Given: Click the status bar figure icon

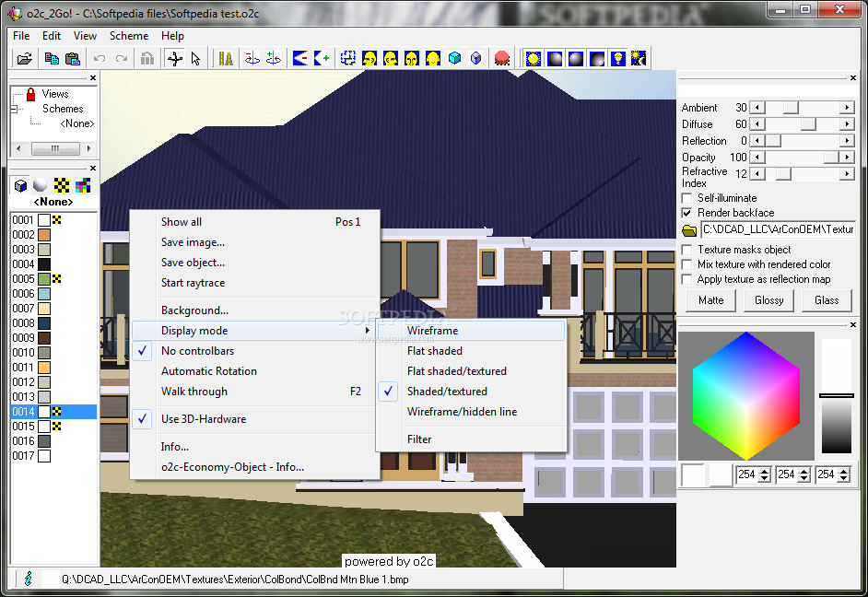Looking at the screenshot, I should pos(29,579).
